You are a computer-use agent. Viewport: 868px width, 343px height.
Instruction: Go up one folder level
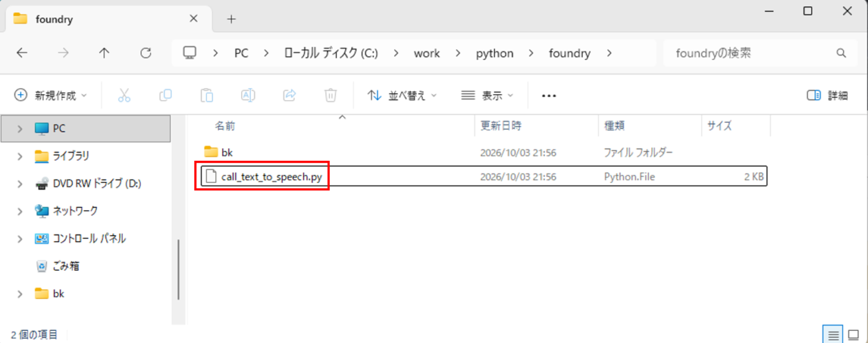coord(104,53)
